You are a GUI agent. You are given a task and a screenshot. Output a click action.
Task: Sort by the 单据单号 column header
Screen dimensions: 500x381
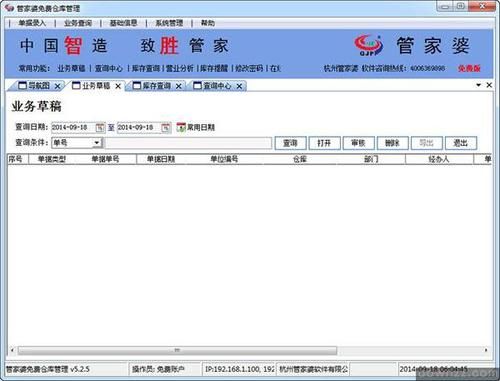point(105,159)
